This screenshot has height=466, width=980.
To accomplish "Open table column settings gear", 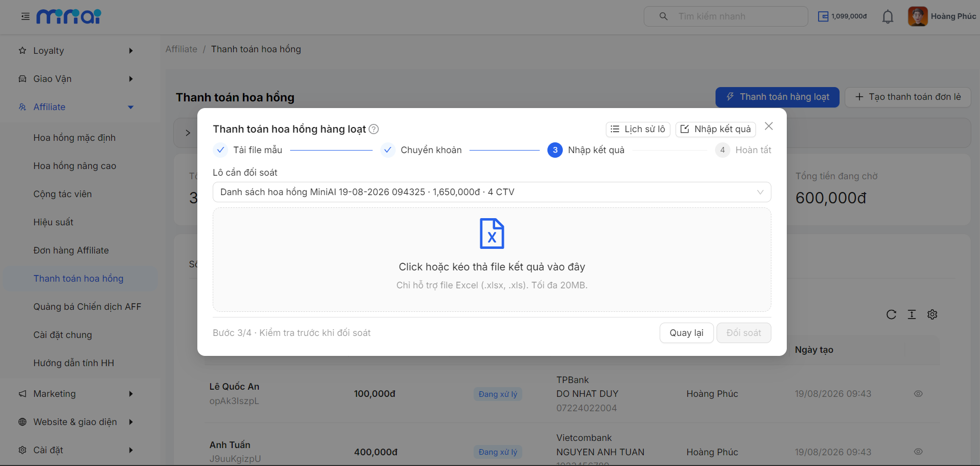I will (932, 314).
